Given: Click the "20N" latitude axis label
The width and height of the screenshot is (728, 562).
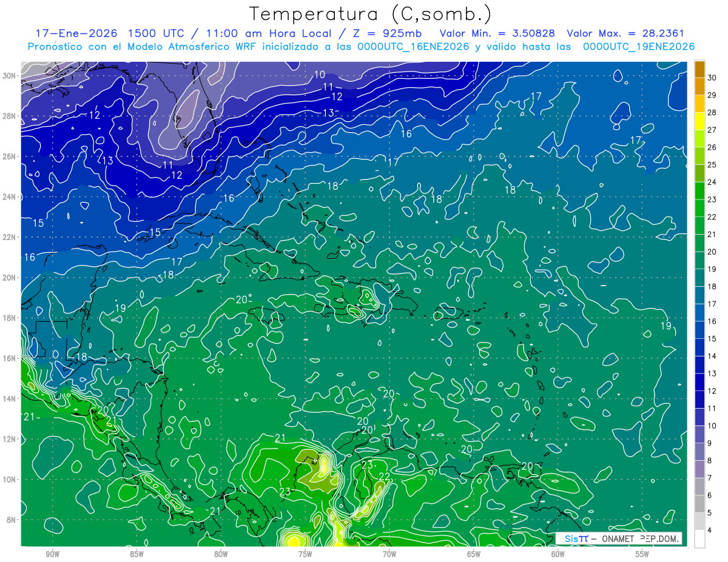Looking at the screenshot, I should coord(10,278).
